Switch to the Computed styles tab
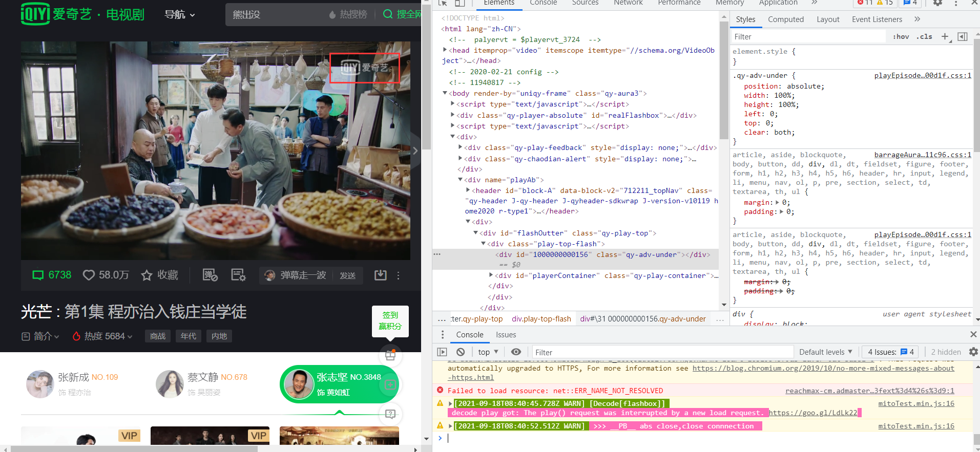The image size is (980, 452). [785, 19]
